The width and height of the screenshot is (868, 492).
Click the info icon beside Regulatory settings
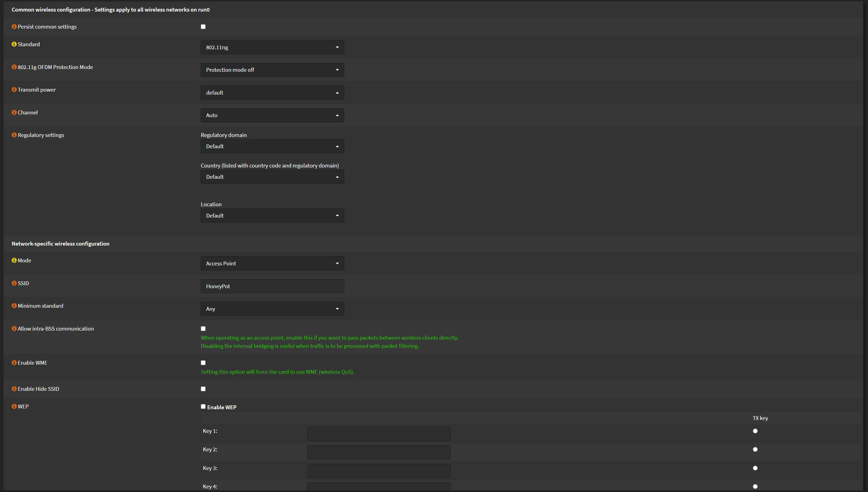[14, 135]
